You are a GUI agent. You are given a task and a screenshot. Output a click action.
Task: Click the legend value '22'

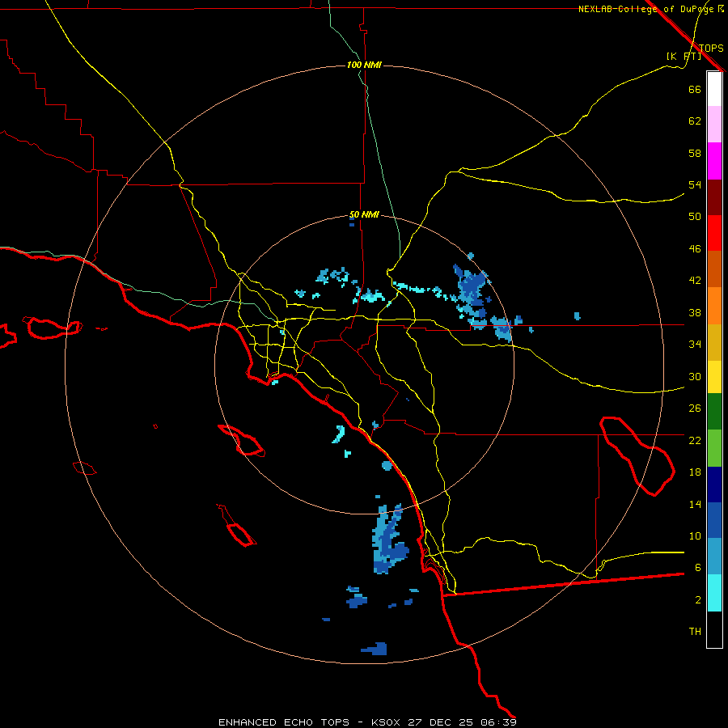(695, 441)
